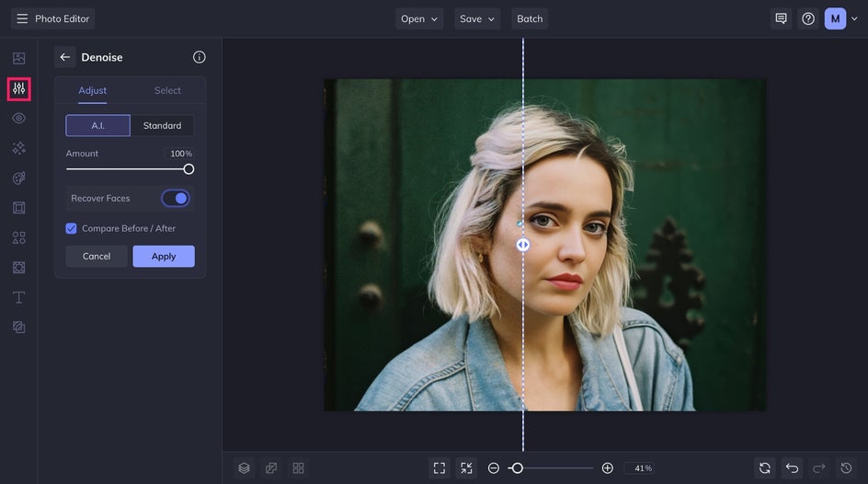868x484 pixels.
Task: Open the Graphics shapes icon
Action: pyautogui.click(x=18, y=237)
